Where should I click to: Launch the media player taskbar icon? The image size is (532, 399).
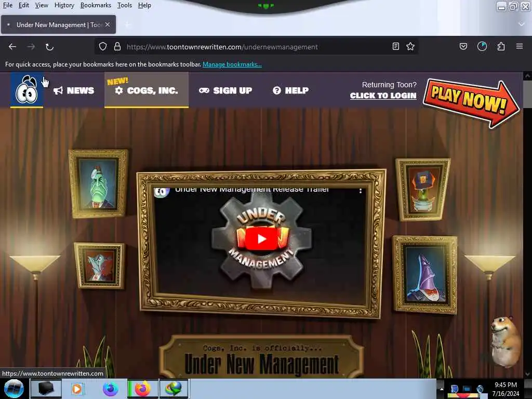[77, 389]
